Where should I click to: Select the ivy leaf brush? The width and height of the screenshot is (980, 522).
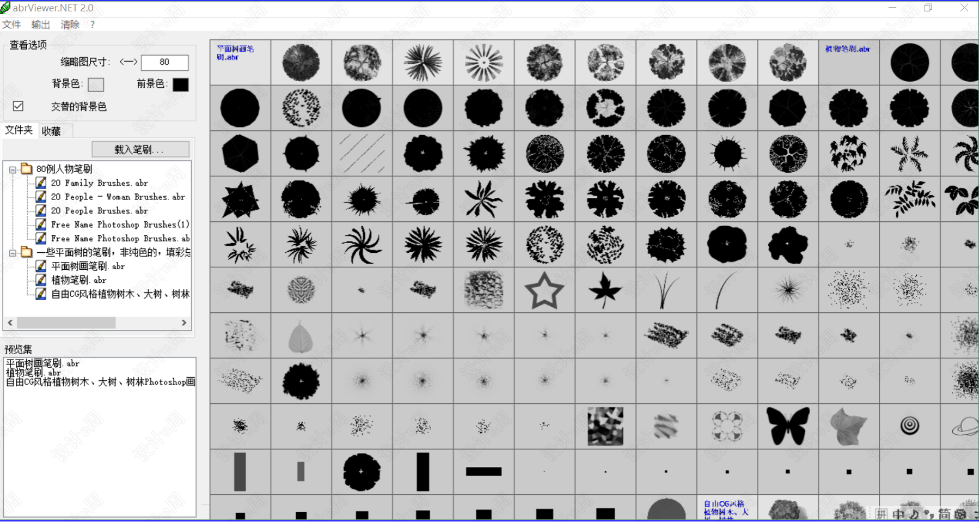(848, 426)
